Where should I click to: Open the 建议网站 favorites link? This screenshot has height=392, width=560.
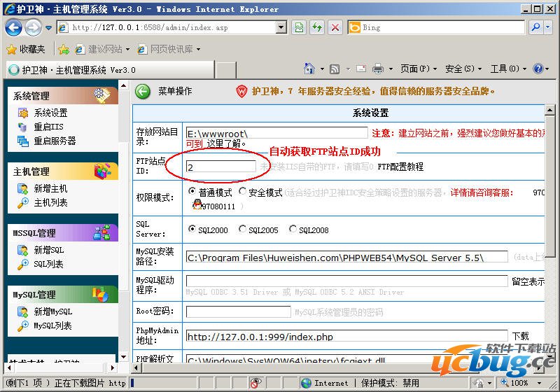[101, 49]
